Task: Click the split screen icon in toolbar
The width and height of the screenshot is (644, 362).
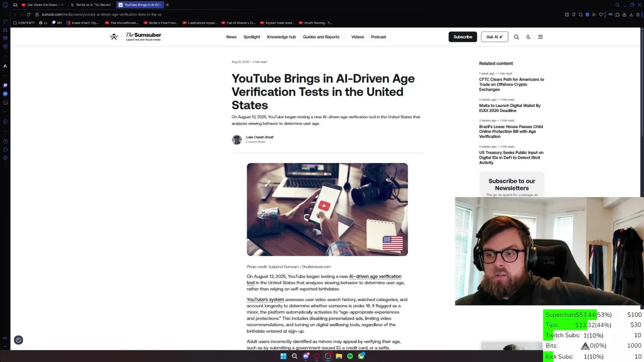Action: (x=567, y=15)
